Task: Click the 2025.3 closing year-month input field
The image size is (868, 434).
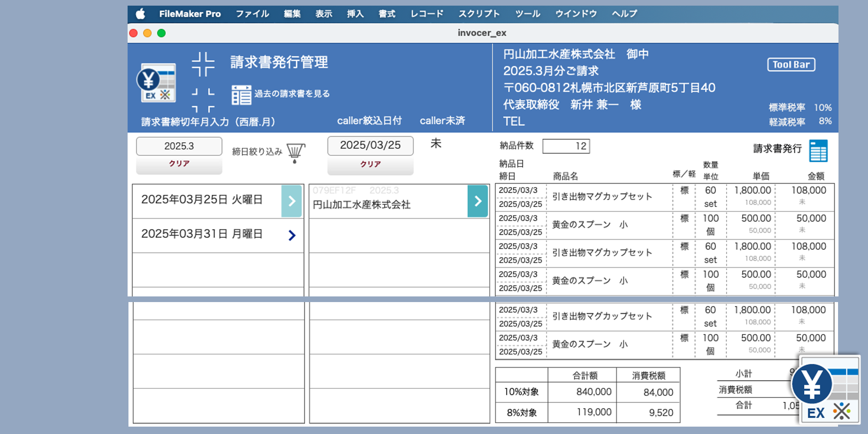Action: pyautogui.click(x=179, y=146)
